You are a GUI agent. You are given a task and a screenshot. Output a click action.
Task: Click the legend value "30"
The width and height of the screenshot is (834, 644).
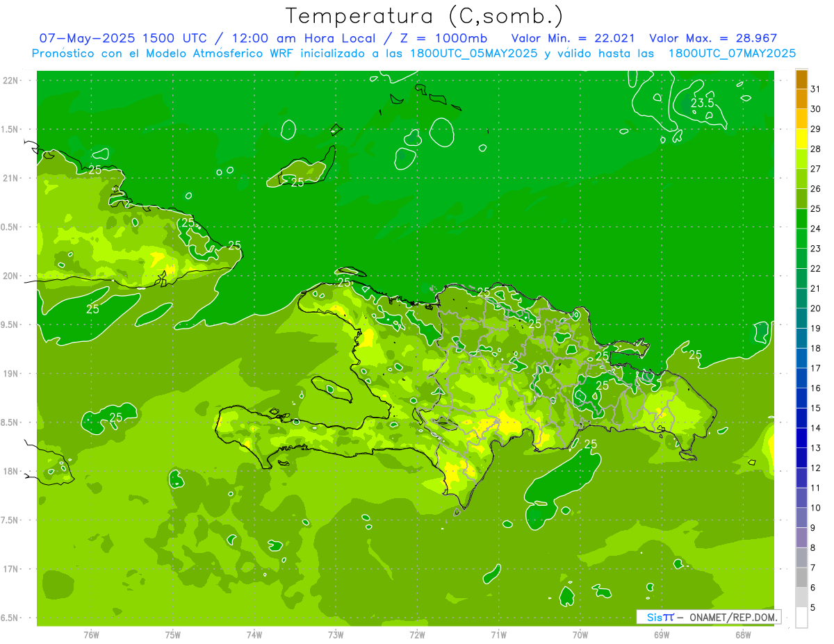pos(815,109)
